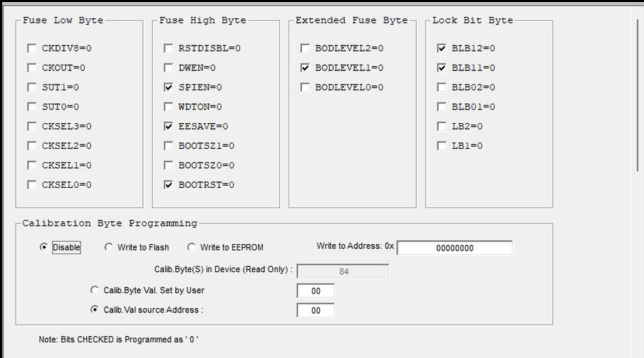Focus the user-set Calib.Byte value field
The width and height of the screenshot is (644, 358).
[x=316, y=291]
